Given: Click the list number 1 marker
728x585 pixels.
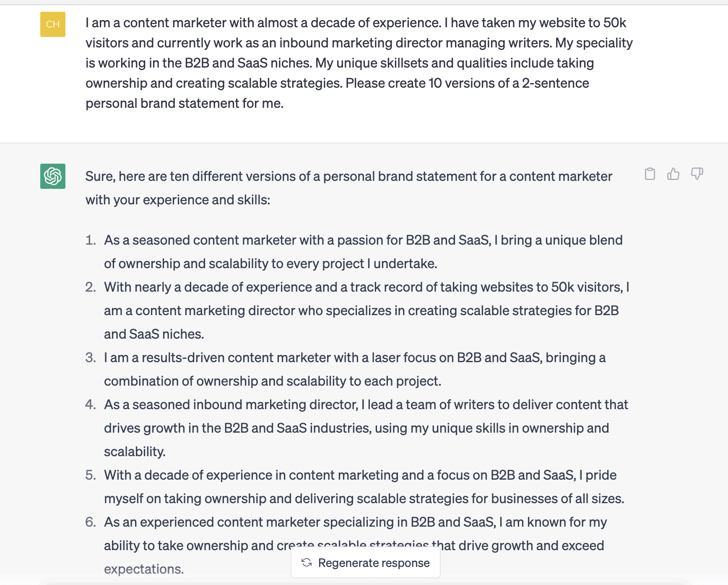Looking at the screenshot, I should coord(91,240).
